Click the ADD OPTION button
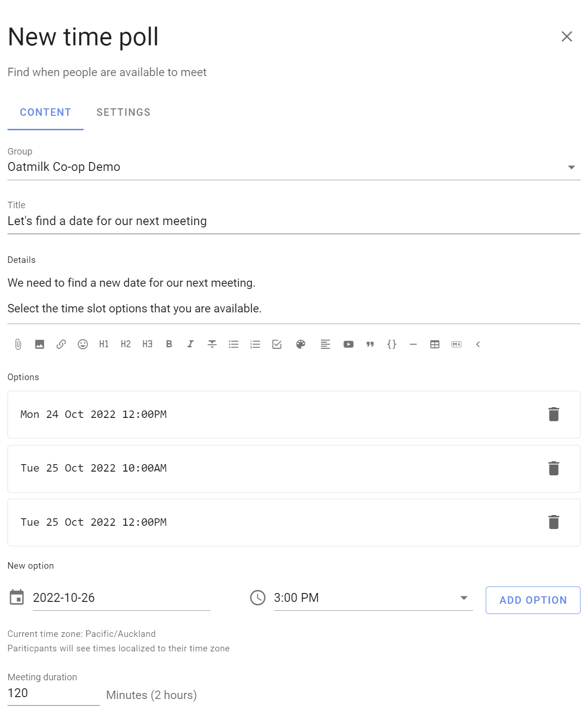588x720 pixels. click(x=533, y=600)
